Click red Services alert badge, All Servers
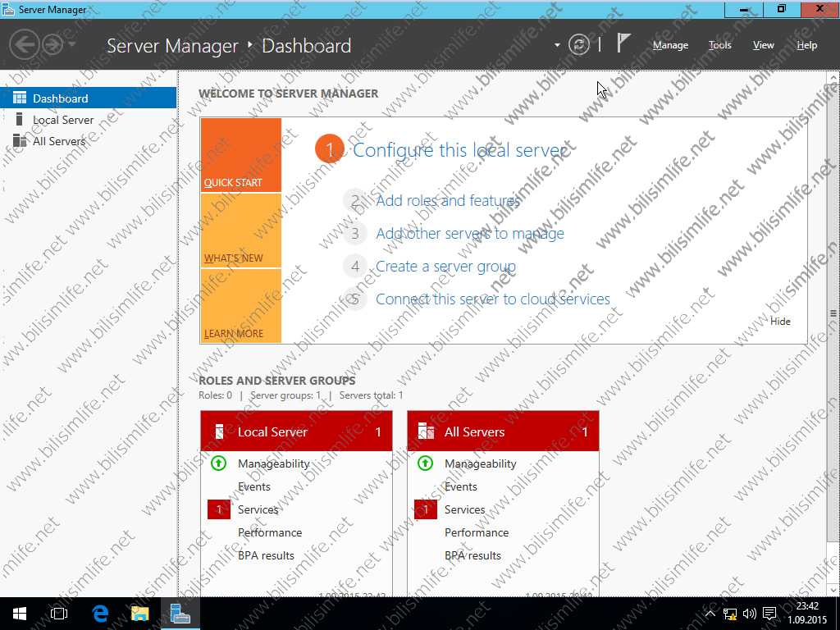 tap(426, 509)
